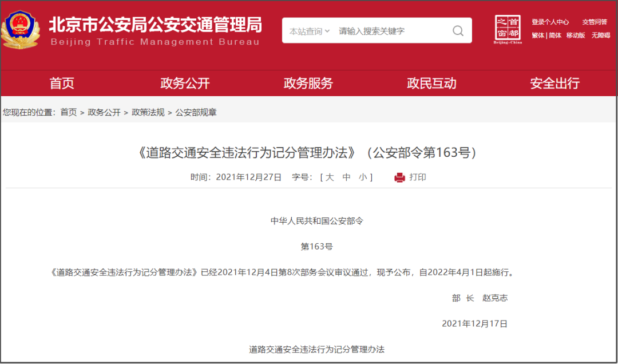Open the 政务公开 navigation tab

point(185,83)
